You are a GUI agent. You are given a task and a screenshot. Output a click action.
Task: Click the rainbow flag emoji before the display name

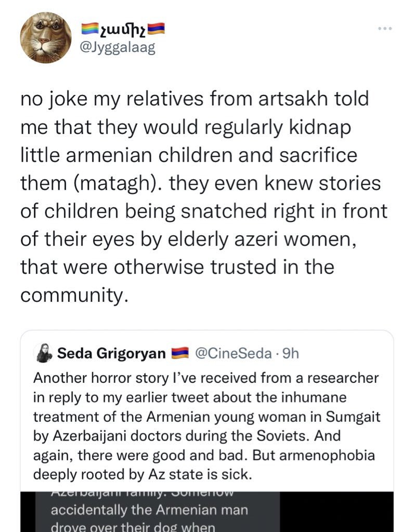click(89, 29)
